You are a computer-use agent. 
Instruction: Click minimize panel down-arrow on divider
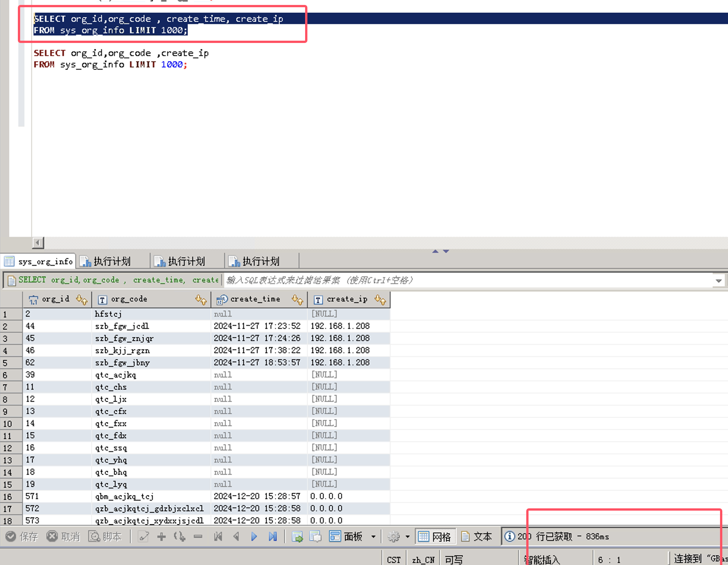446,251
